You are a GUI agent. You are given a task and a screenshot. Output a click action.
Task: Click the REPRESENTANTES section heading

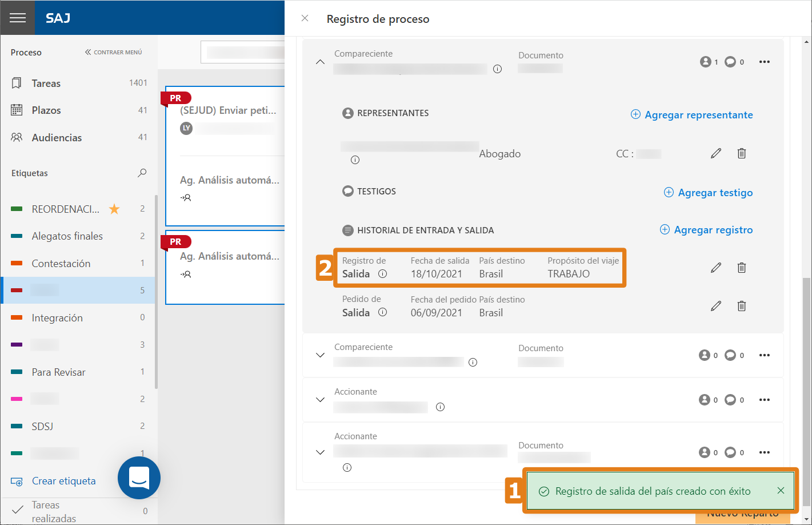(x=393, y=113)
